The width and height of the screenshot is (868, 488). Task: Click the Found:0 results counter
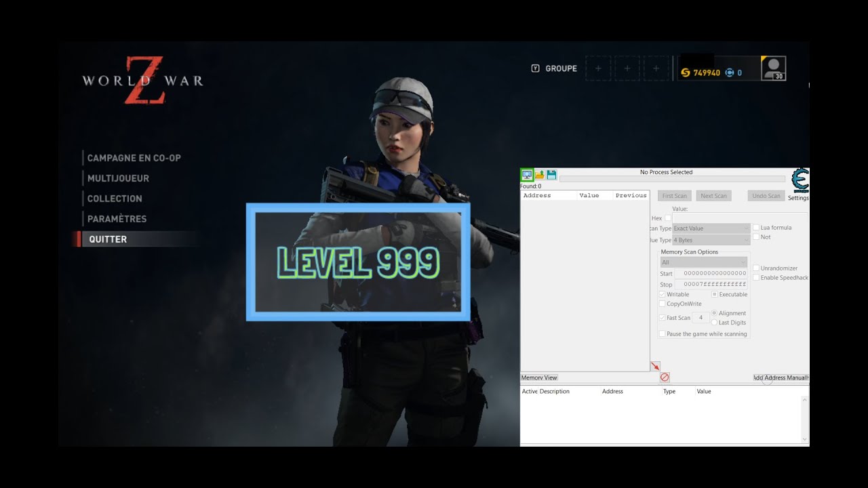pyautogui.click(x=530, y=186)
